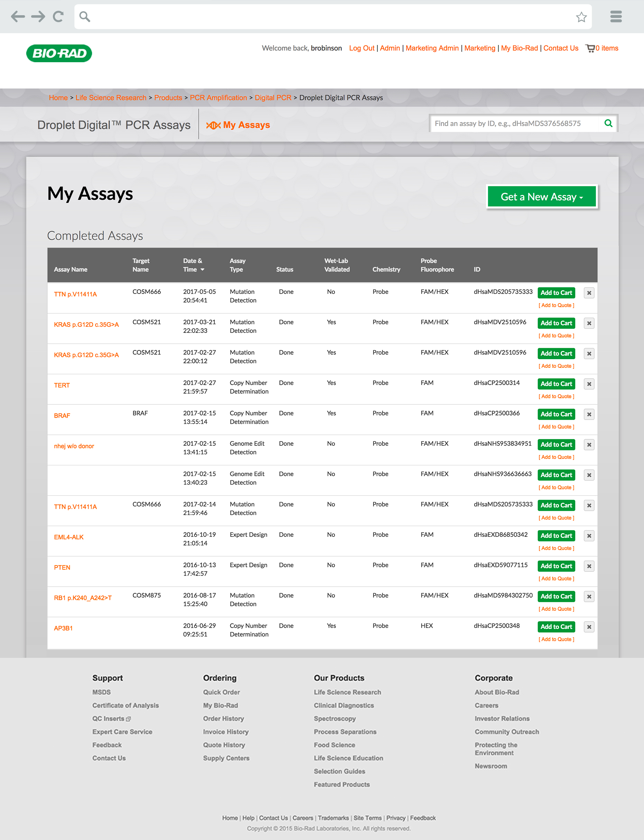Screen dimensions: 644x840
Task: Click Trademarks in bottom footer
Action: tap(333, 818)
